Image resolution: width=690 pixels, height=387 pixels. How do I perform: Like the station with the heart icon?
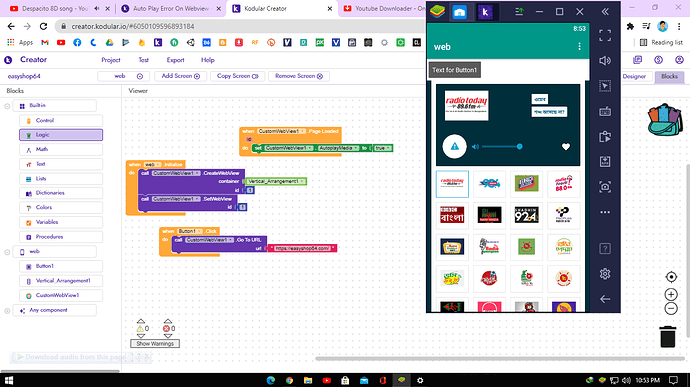tap(566, 147)
